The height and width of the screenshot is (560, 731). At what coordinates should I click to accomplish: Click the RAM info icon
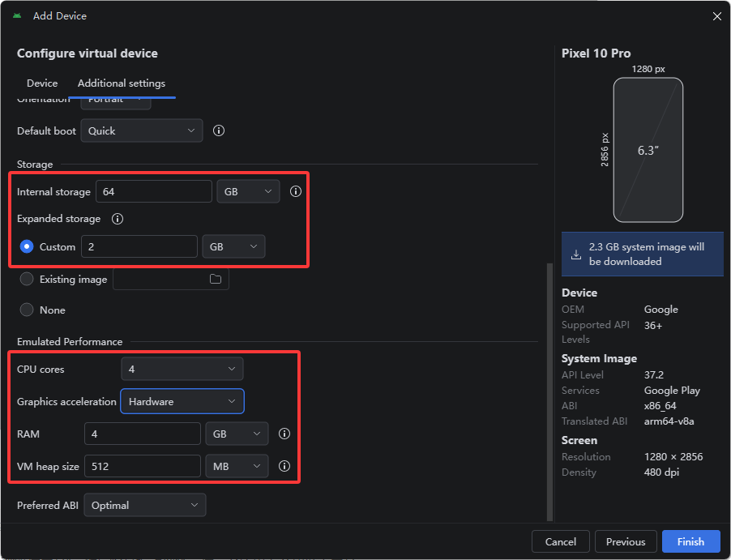coord(284,434)
